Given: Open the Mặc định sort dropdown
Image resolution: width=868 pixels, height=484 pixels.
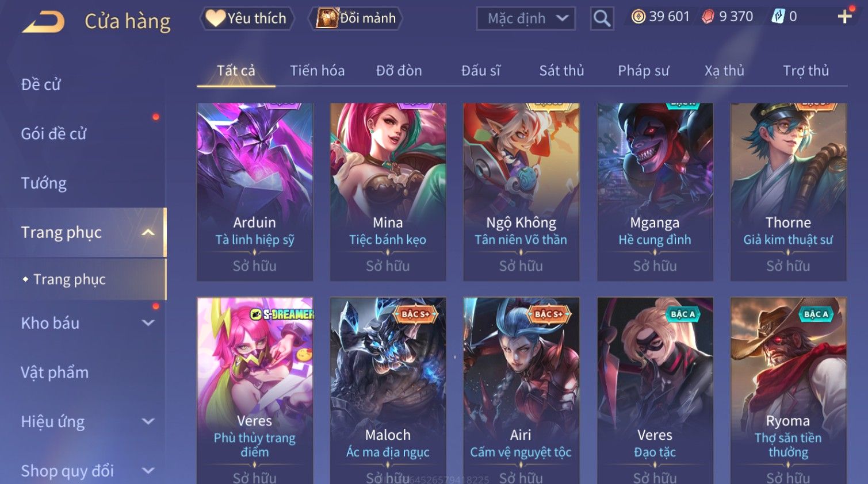Looking at the screenshot, I should pyautogui.click(x=526, y=19).
